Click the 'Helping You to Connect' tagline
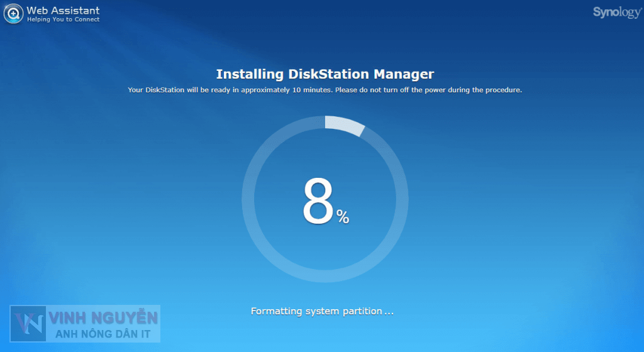The image size is (644, 352). (x=64, y=19)
